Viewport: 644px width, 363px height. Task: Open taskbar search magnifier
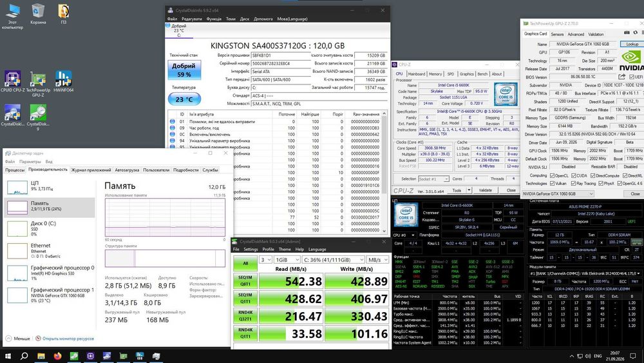pyautogui.click(x=24, y=356)
